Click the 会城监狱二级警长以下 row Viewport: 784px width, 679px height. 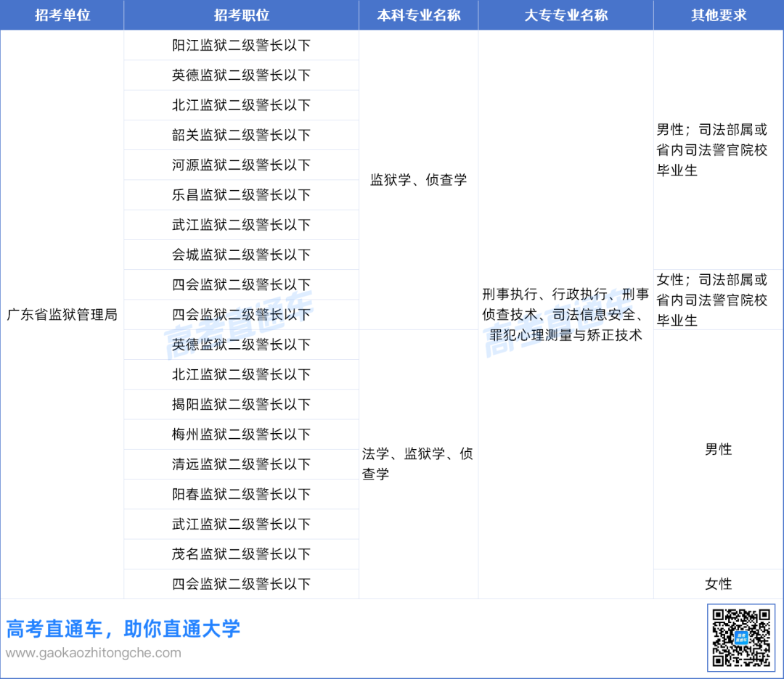coord(241,255)
